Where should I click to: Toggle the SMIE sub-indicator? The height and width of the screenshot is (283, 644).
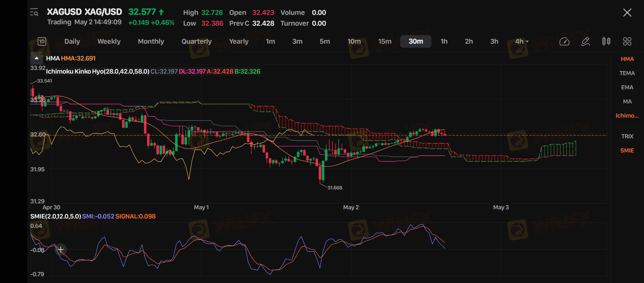click(x=627, y=150)
